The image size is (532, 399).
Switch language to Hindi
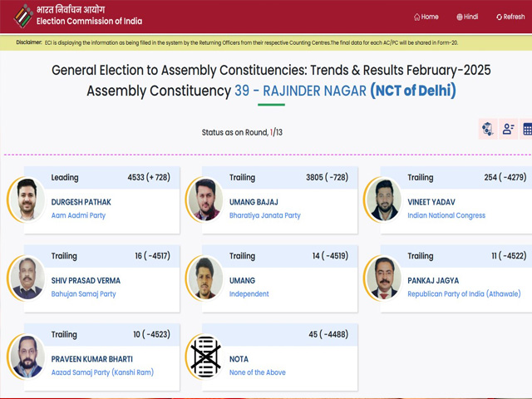(x=467, y=17)
